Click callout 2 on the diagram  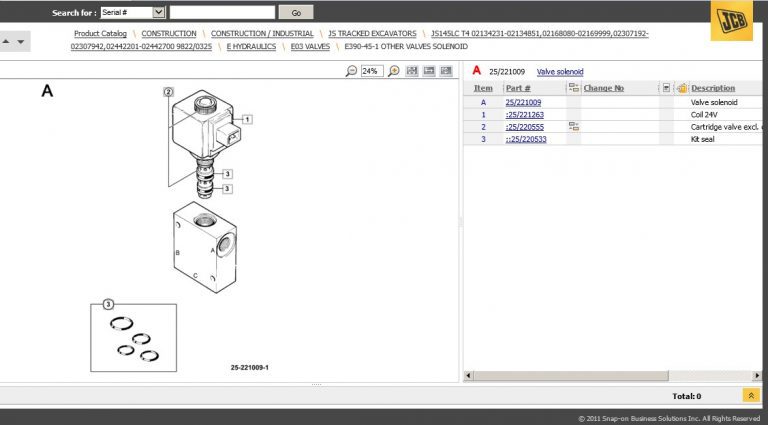(x=168, y=92)
